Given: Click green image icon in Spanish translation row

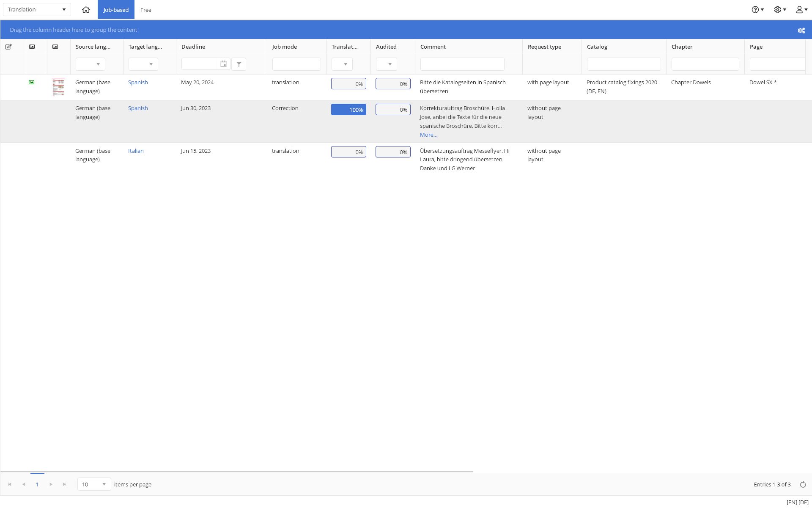Looking at the screenshot, I should pos(31,82).
